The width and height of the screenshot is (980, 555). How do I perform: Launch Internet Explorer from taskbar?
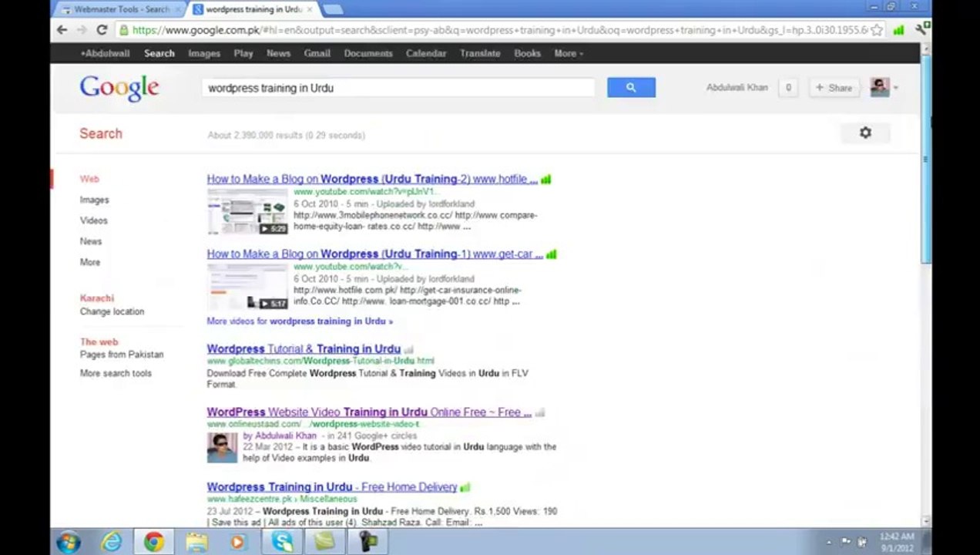point(112,542)
